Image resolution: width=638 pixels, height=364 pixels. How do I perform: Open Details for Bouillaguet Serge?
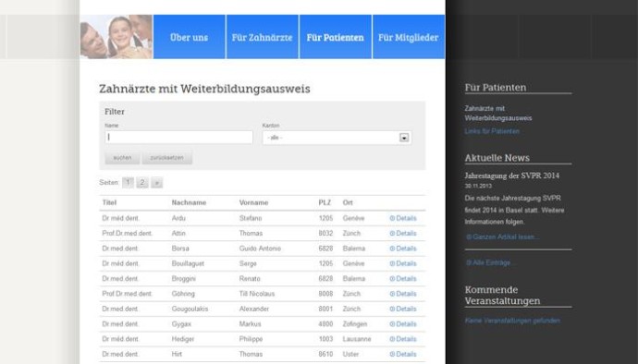pyautogui.click(x=403, y=263)
